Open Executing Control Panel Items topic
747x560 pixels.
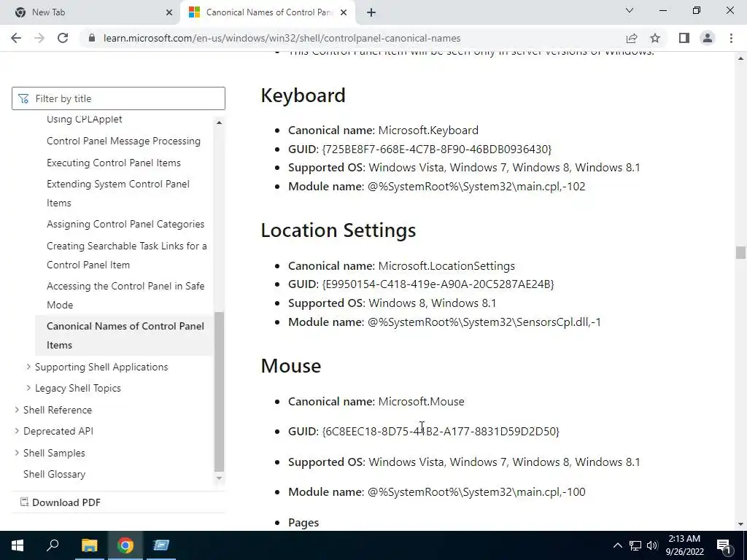(x=113, y=163)
